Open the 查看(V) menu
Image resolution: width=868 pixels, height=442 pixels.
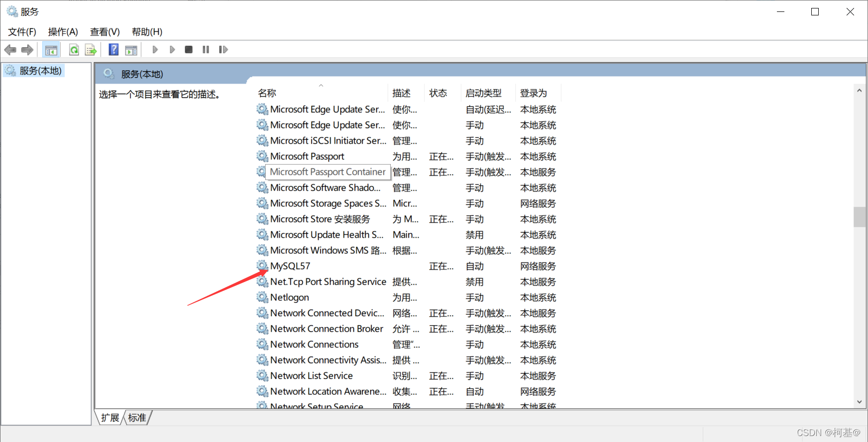coord(105,32)
